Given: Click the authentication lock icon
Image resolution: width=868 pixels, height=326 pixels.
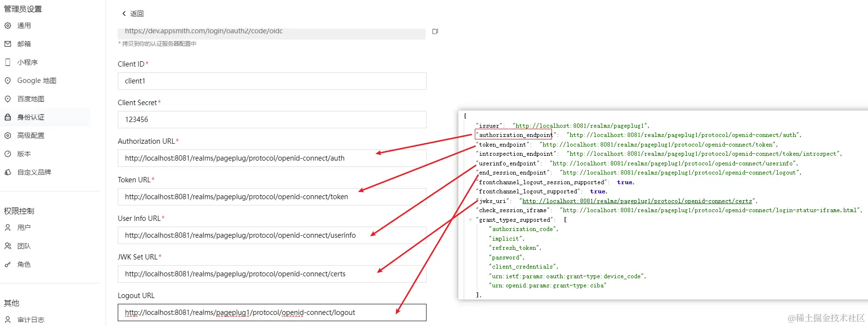Looking at the screenshot, I should coord(8,117).
